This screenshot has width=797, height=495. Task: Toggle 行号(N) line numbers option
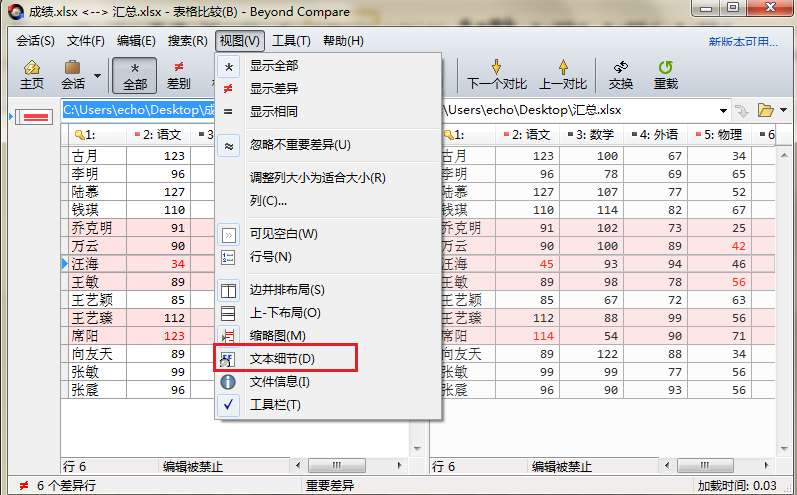point(328,257)
